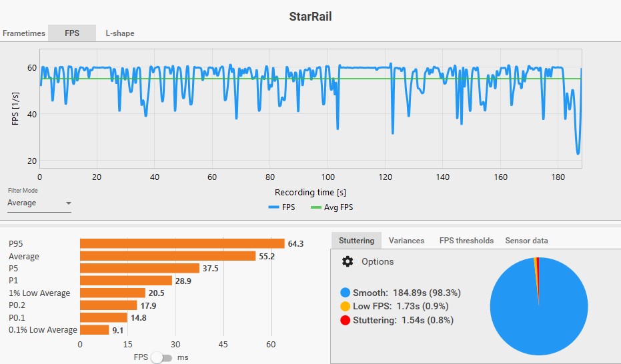Click the Smooth: 184.89s (98.3%) text
This screenshot has height=364, width=621.
(407, 293)
